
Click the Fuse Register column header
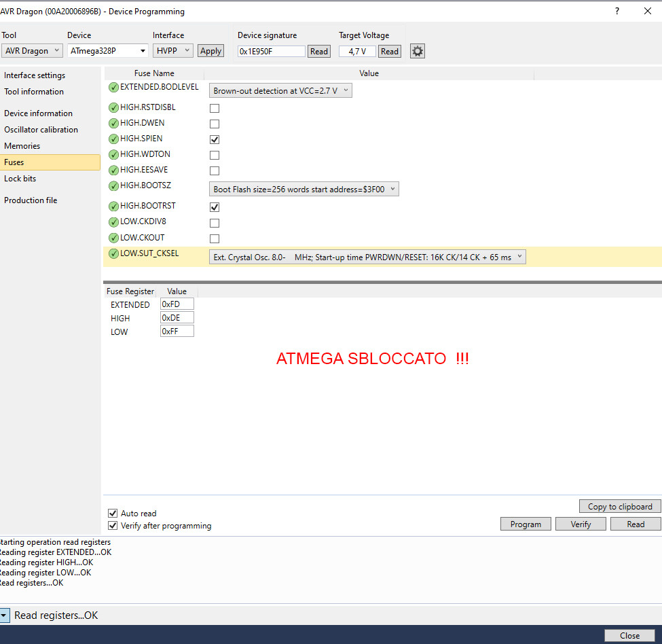(x=130, y=291)
